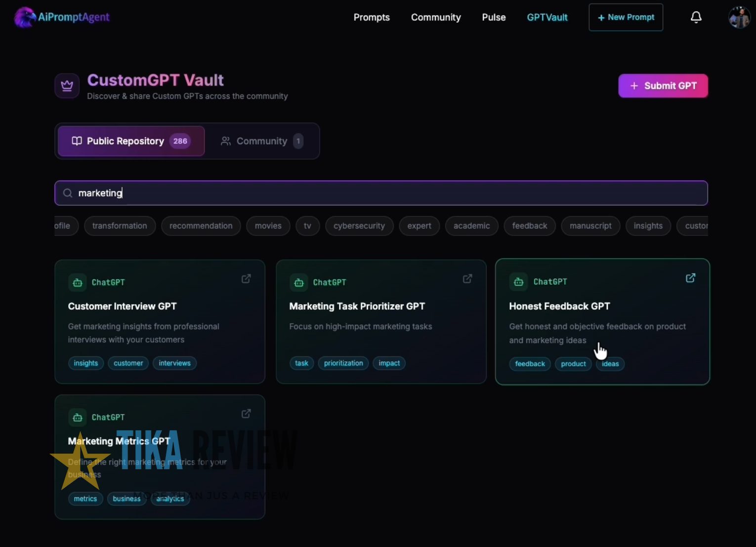This screenshot has height=547, width=756.
Task: Filter by the tv tag
Action: [307, 226]
